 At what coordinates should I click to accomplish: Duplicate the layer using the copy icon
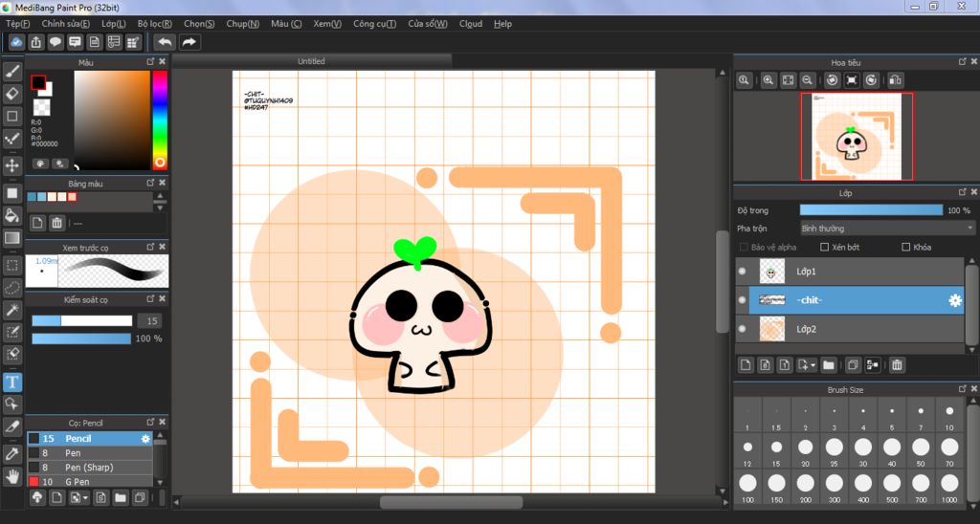(x=853, y=365)
